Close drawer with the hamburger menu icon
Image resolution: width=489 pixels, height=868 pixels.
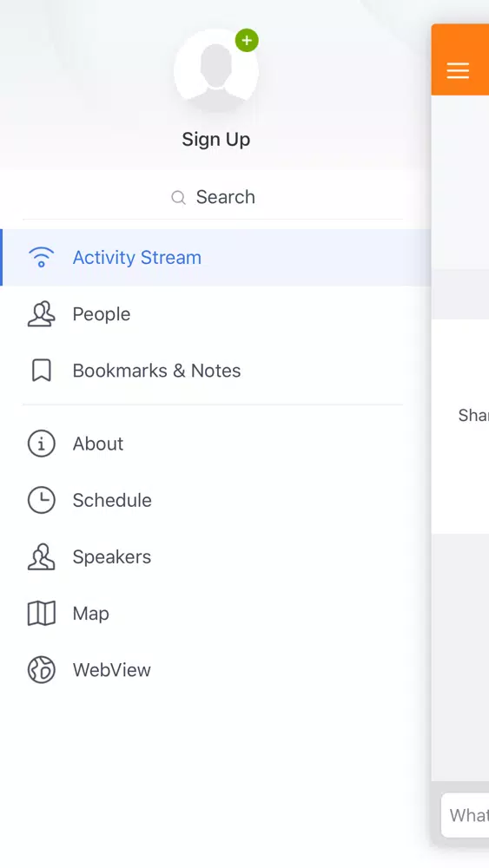coord(458,70)
